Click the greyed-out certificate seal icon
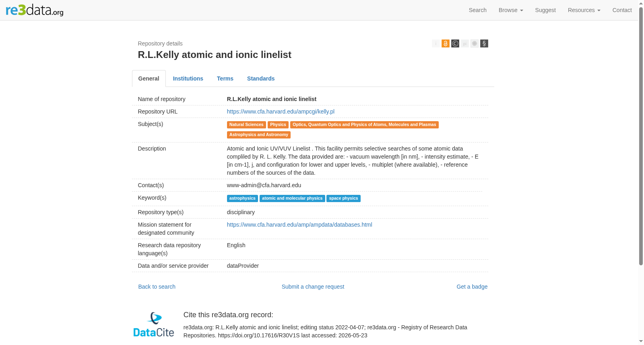Viewport: 644px width, 345px height. coord(475,43)
